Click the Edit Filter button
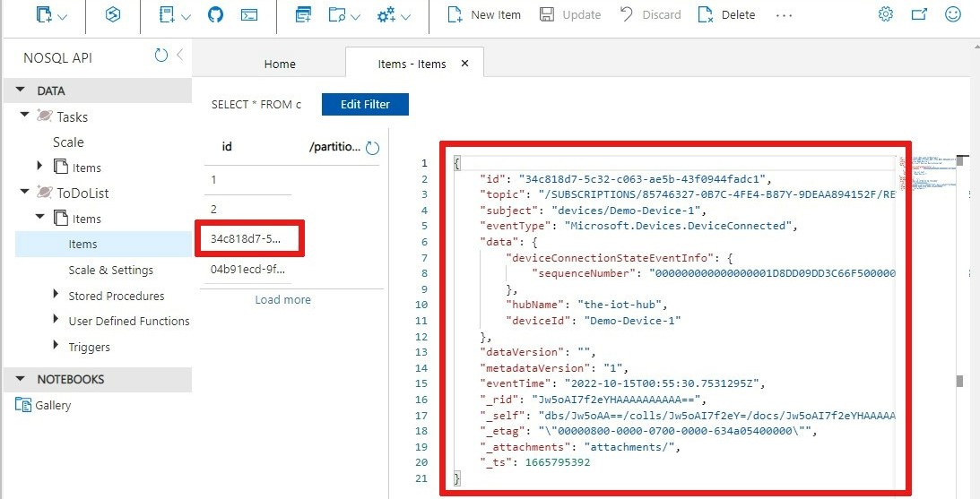This screenshot has height=499, width=980. pos(365,104)
